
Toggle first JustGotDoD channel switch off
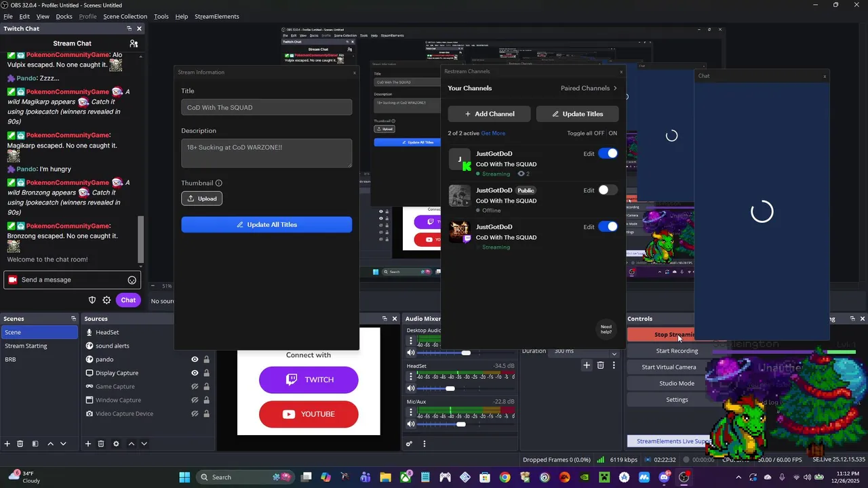pos(608,154)
